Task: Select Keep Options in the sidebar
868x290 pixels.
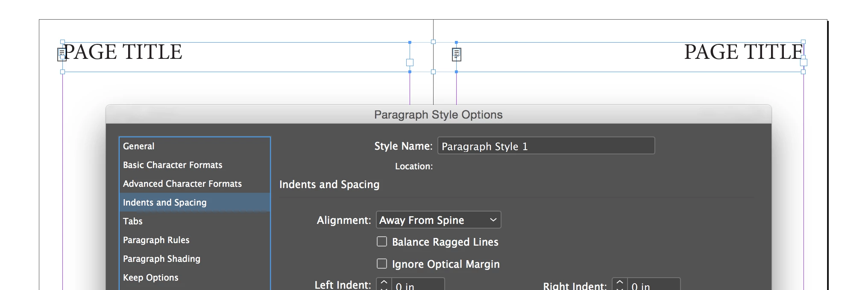Action: point(151,278)
